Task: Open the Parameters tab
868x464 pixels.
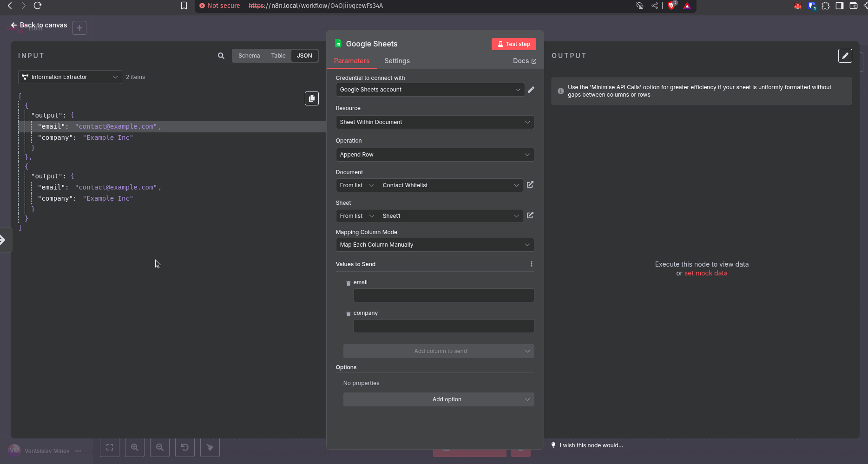Action: point(352,61)
